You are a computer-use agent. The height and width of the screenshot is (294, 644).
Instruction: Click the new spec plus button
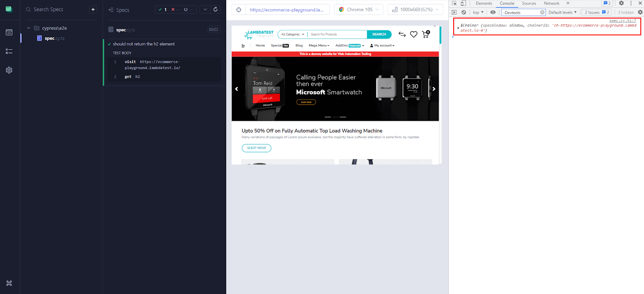point(93,9)
